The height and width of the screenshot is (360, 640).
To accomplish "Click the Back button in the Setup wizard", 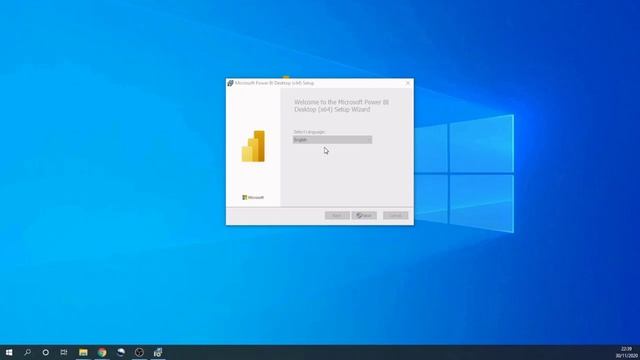I will point(337,216).
